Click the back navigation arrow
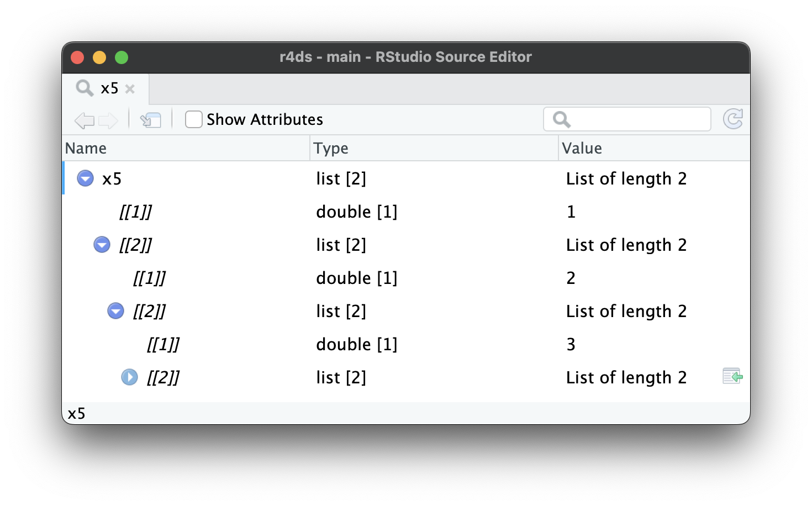The image size is (812, 506). pyautogui.click(x=85, y=120)
